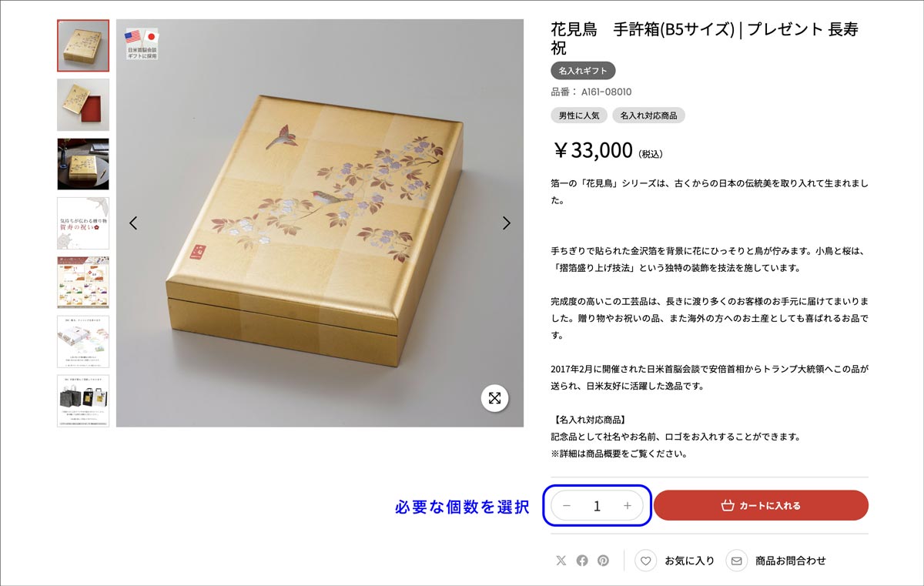Viewport: 924px width, 586px height.
Task: Select the shopping bags thumbnail
Action: tap(83, 401)
